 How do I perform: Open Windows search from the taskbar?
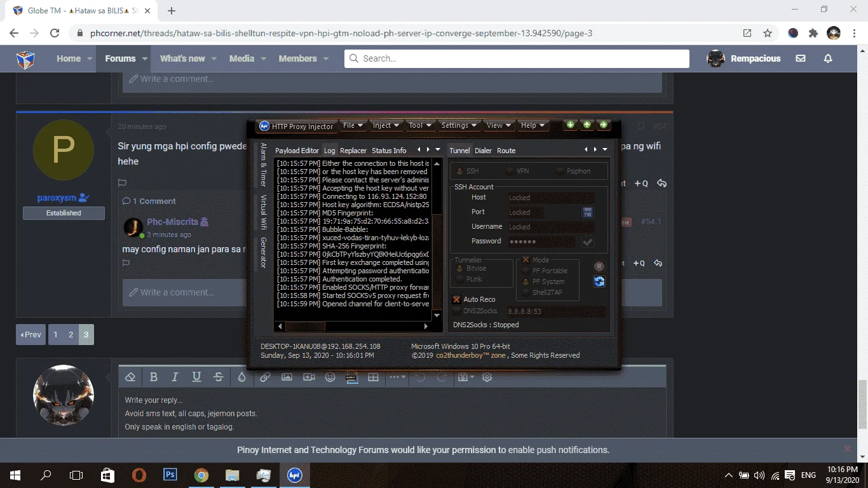pyautogui.click(x=46, y=475)
